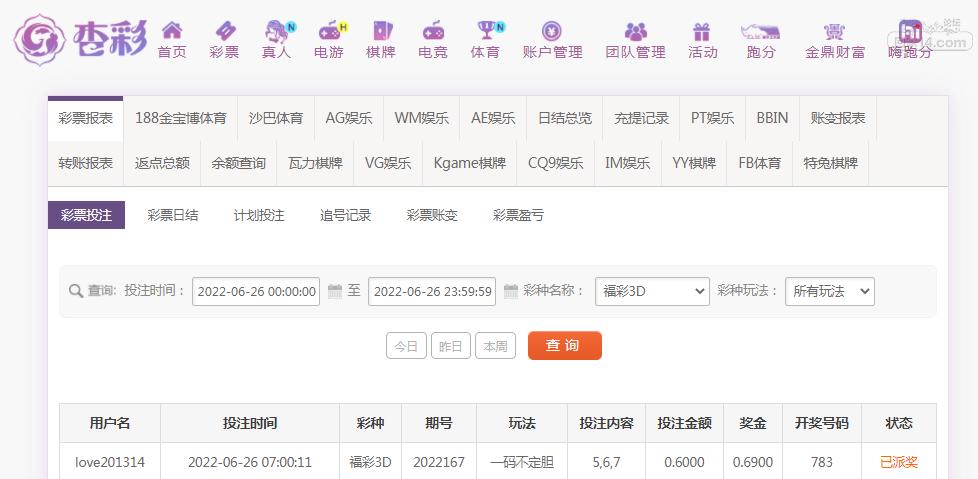Open 团队管理 team management icon
This screenshot has width=978, height=479.
pos(635,32)
